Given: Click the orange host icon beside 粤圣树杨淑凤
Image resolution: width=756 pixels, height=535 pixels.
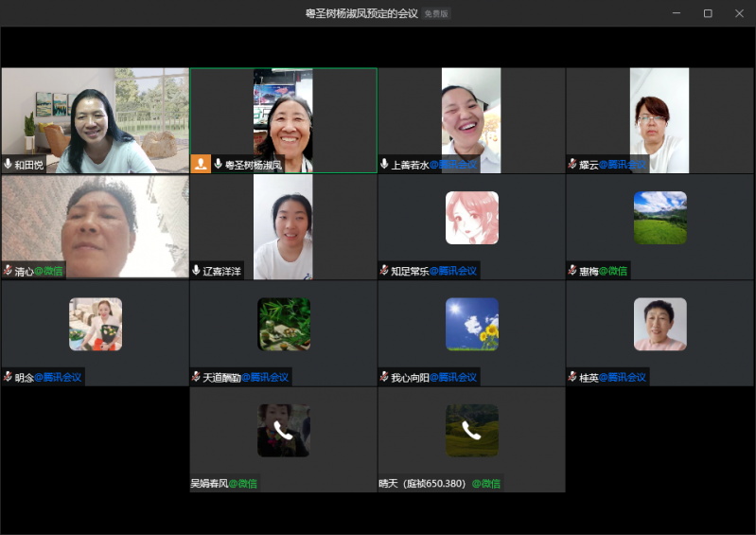Looking at the screenshot, I should point(201,164).
